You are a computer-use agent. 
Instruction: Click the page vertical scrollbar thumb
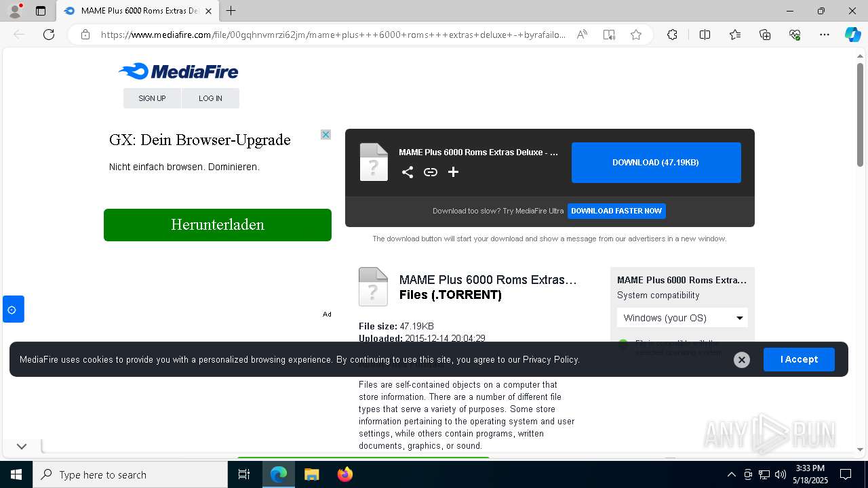(860, 114)
